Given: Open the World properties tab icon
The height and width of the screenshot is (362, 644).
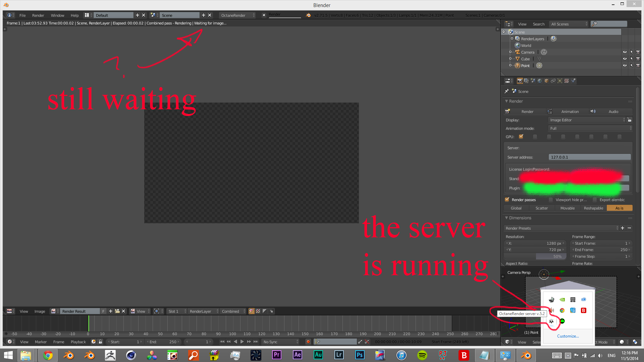Looking at the screenshot, I should [540, 81].
